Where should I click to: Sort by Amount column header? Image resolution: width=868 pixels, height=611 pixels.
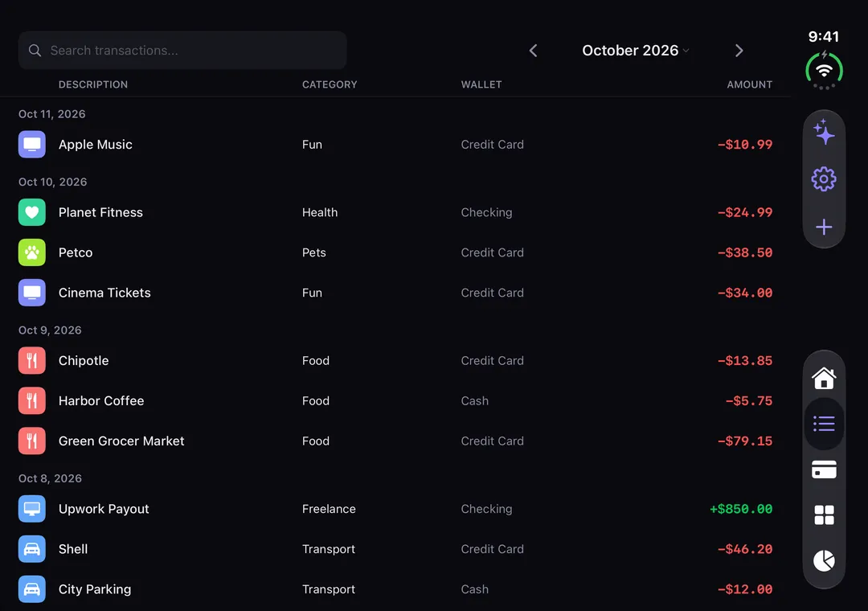[750, 84]
